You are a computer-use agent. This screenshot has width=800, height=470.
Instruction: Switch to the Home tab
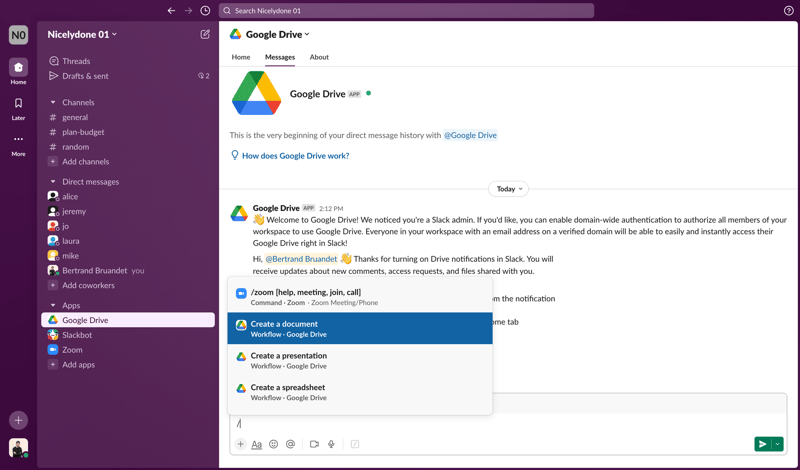[x=241, y=57]
